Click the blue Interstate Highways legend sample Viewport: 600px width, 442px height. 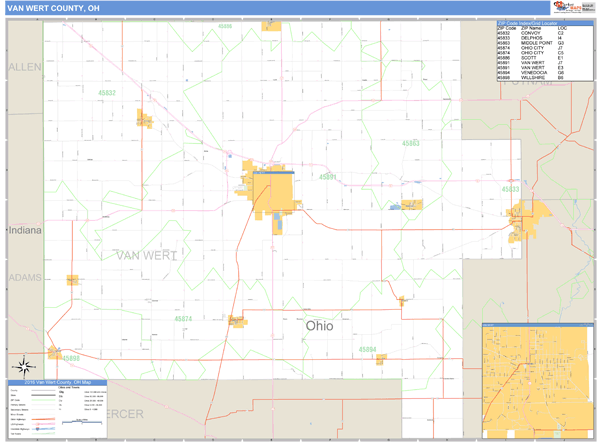(43, 429)
